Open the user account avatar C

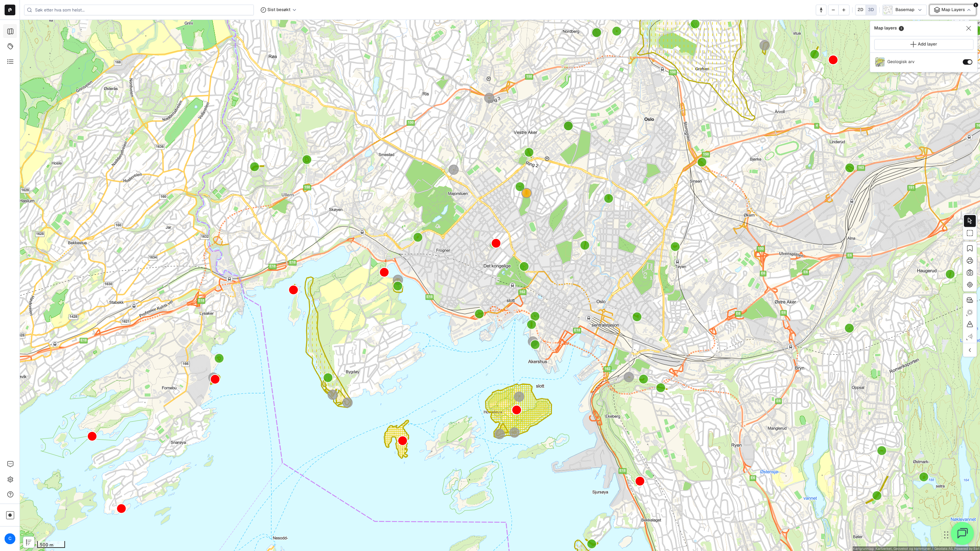pyautogui.click(x=10, y=538)
